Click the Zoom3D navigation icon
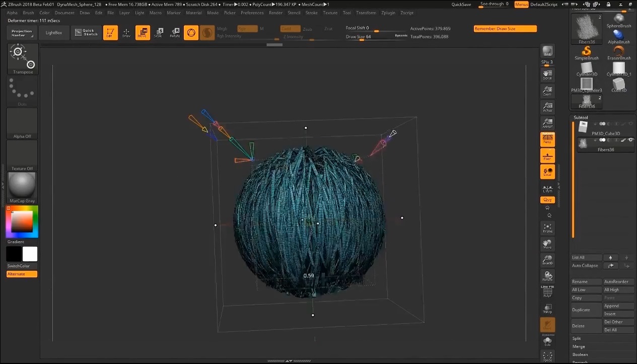Image resolution: width=637 pixels, height=364 pixels. pos(547,260)
